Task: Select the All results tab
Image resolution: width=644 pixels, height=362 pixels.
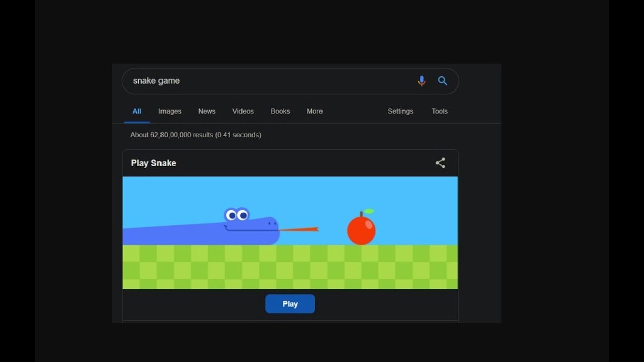Action: click(137, 111)
